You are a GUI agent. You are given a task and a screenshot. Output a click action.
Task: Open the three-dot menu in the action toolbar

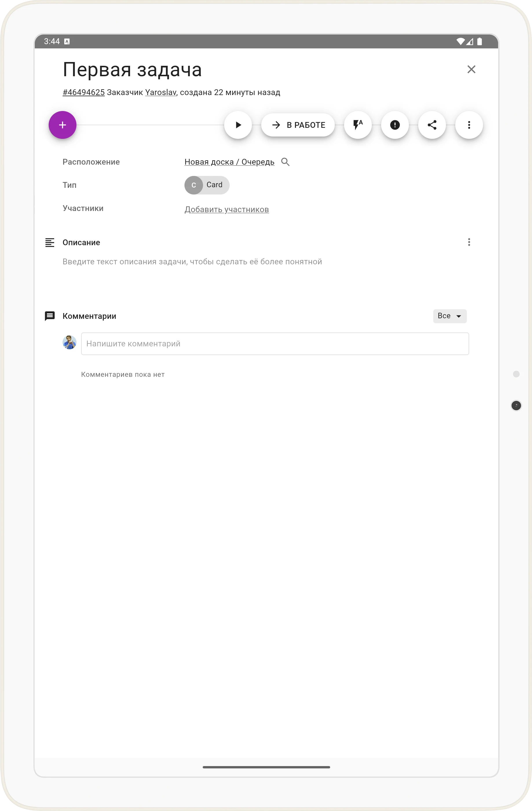pos(469,125)
